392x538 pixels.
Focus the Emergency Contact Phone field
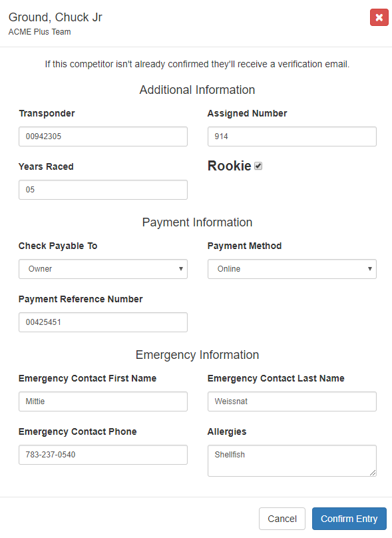click(x=103, y=455)
